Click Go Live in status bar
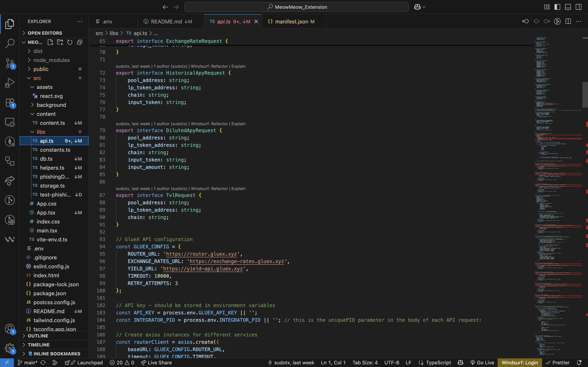The height and width of the screenshot is (367, 588). 482,362
